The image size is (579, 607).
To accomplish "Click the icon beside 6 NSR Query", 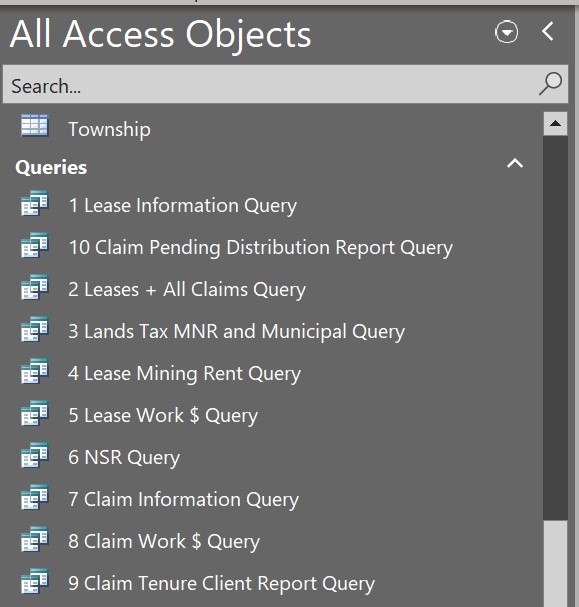I will pyautogui.click(x=34, y=455).
